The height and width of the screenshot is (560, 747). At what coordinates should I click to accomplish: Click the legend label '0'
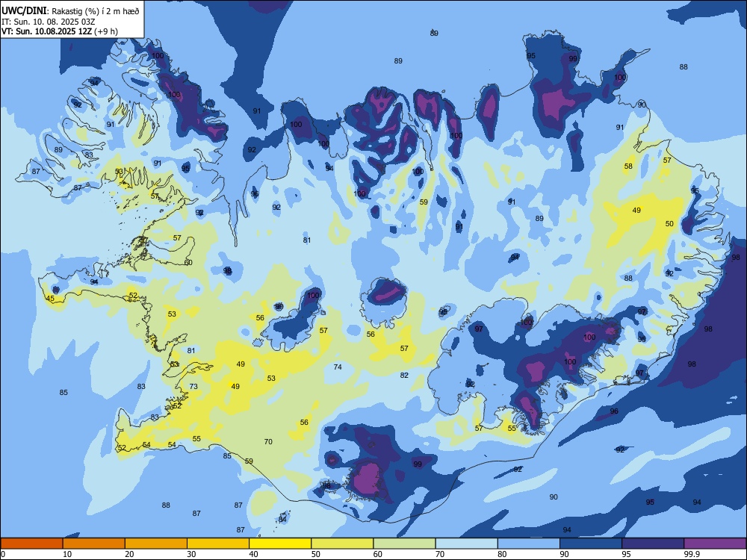point(3,554)
